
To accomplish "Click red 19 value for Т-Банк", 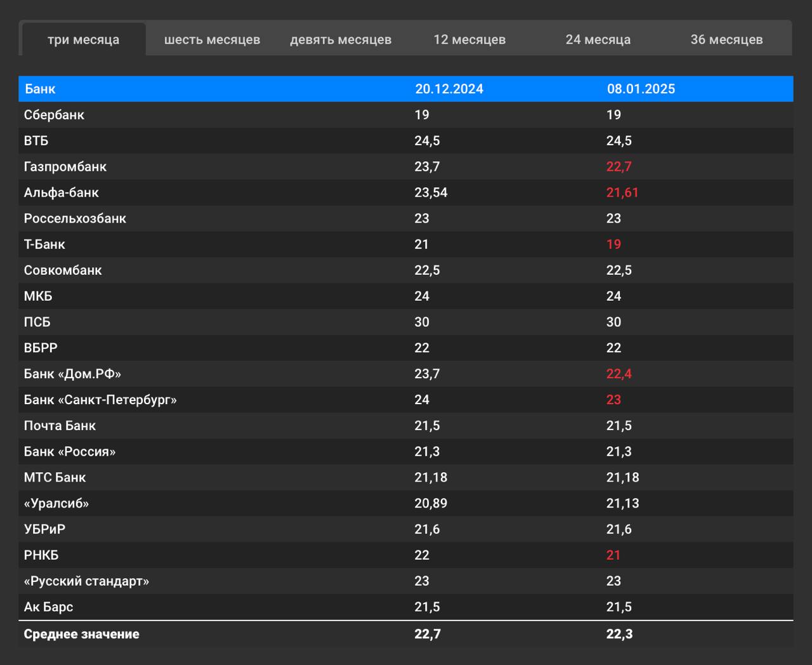I will pyautogui.click(x=613, y=244).
